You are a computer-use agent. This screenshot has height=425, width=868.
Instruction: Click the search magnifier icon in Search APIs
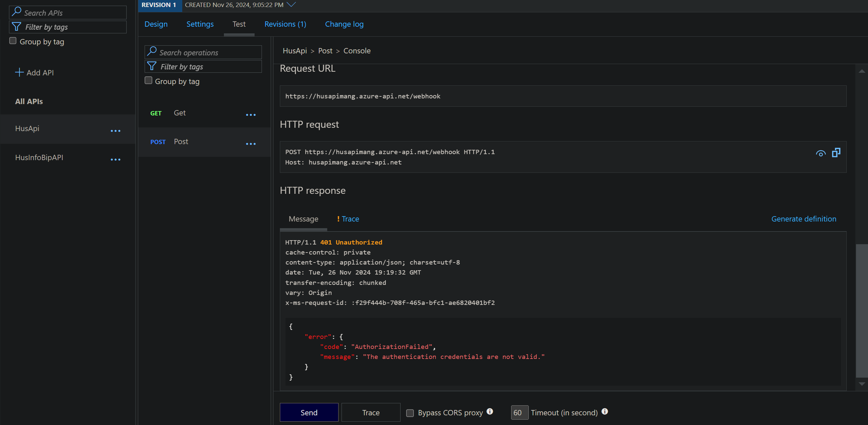(17, 12)
